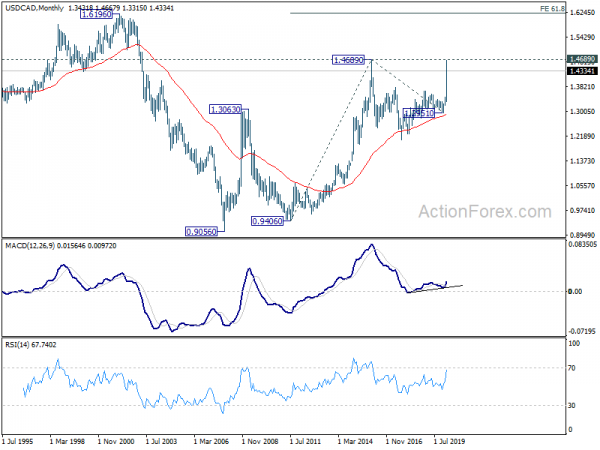Click the 1.30630 price annotation
The height and width of the screenshot is (450, 600).
(x=225, y=109)
